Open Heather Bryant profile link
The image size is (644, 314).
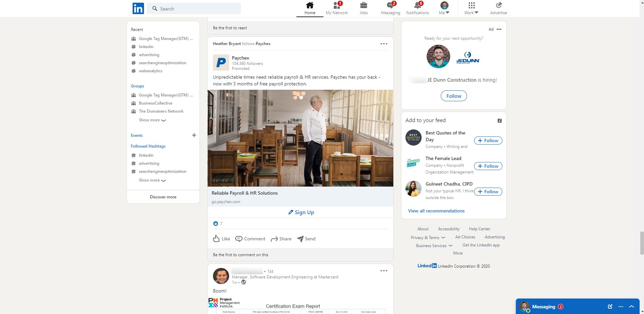227,44
